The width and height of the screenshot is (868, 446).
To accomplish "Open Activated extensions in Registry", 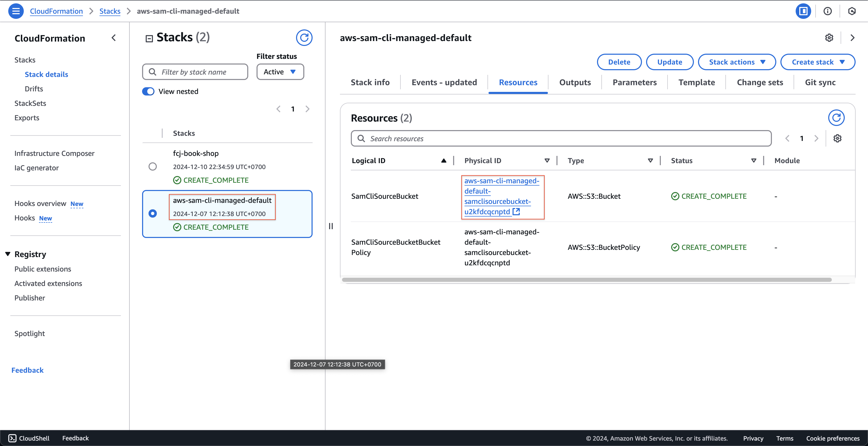I will coord(48,283).
